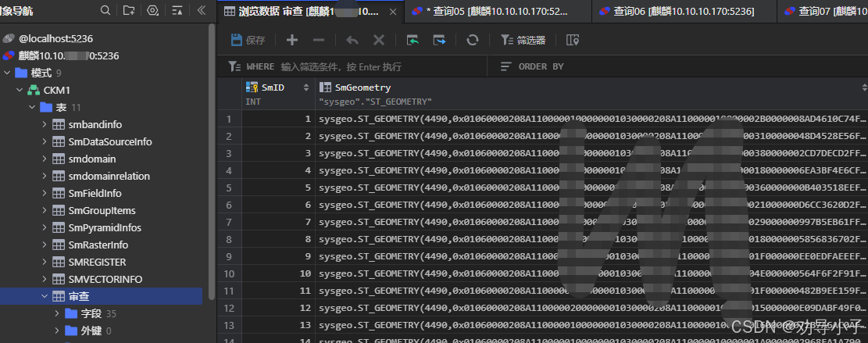868x343 pixels.
Task: Expand the 字段 fields folder
Action: click(x=57, y=313)
